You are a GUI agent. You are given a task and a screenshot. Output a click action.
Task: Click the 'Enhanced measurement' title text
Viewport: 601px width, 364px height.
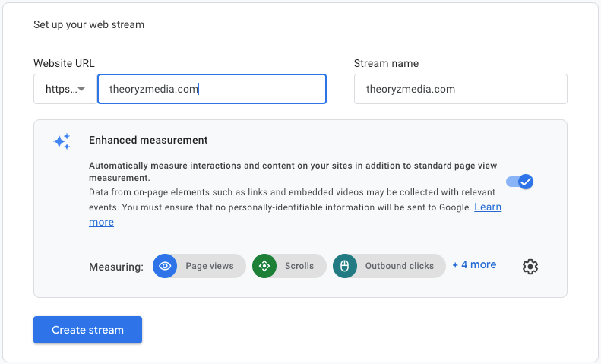pos(148,141)
